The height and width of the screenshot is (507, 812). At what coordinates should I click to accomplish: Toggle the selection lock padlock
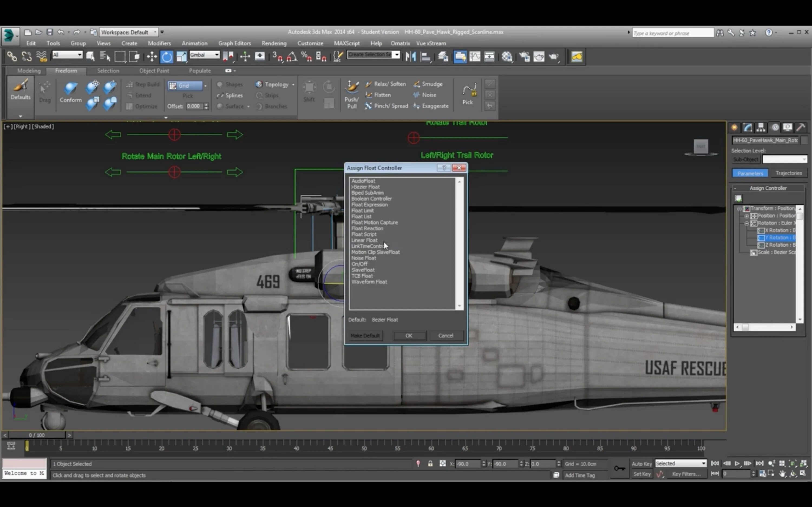tap(430, 464)
